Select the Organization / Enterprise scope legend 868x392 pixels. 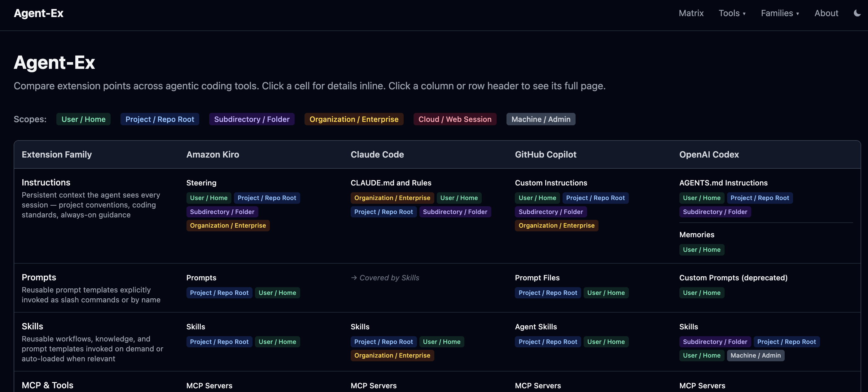click(354, 119)
